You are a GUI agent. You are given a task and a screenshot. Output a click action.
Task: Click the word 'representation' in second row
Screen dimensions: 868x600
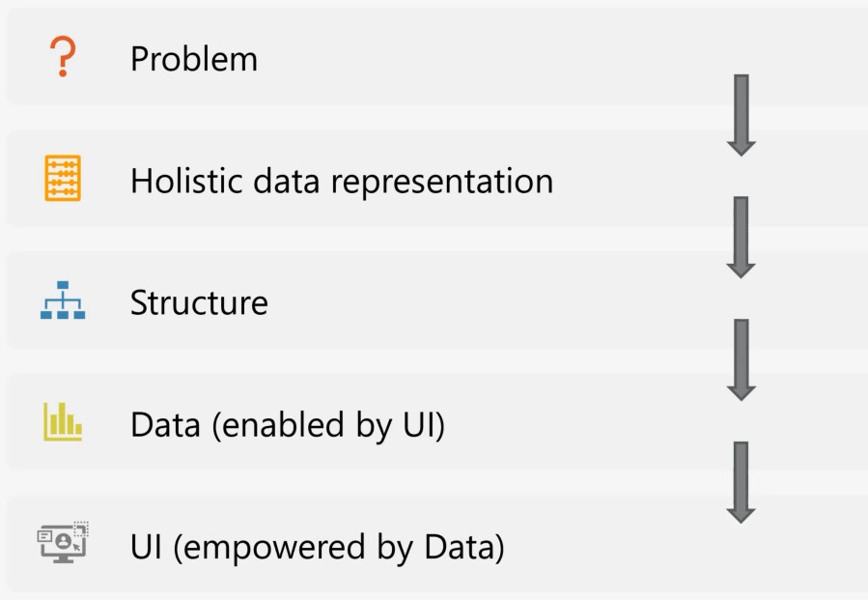point(442,183)
